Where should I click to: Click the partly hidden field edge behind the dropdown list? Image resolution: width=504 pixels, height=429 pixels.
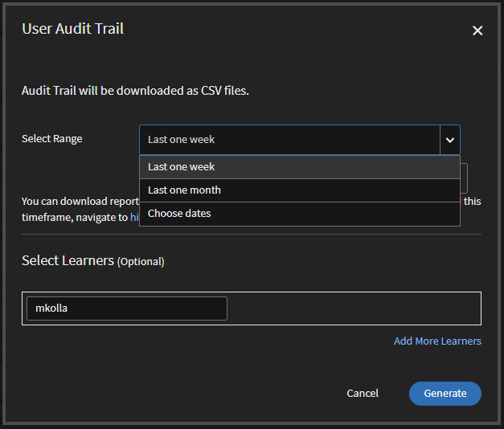[465, 177]
